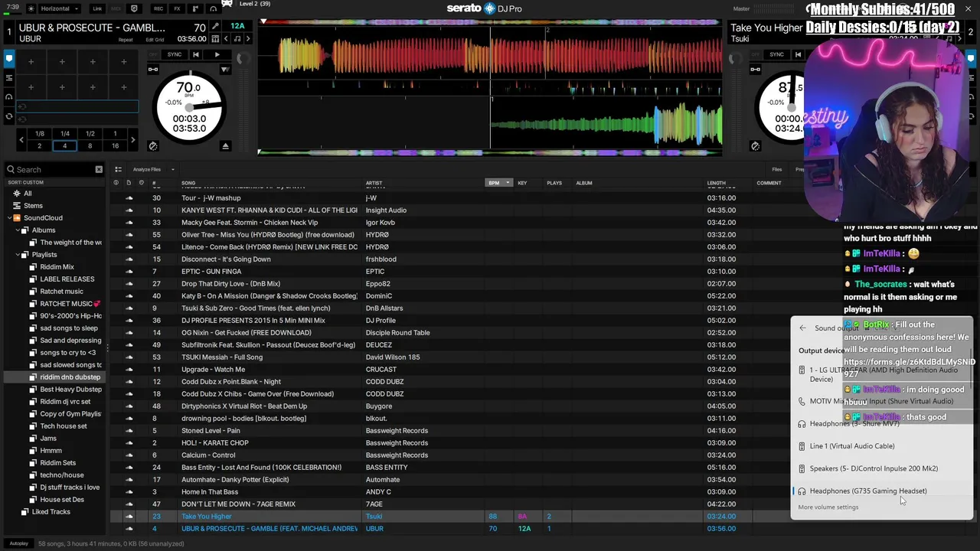The image size is (980, 551).
Task: Click the controller icon at top center
Action: click(x=227, y=3)
